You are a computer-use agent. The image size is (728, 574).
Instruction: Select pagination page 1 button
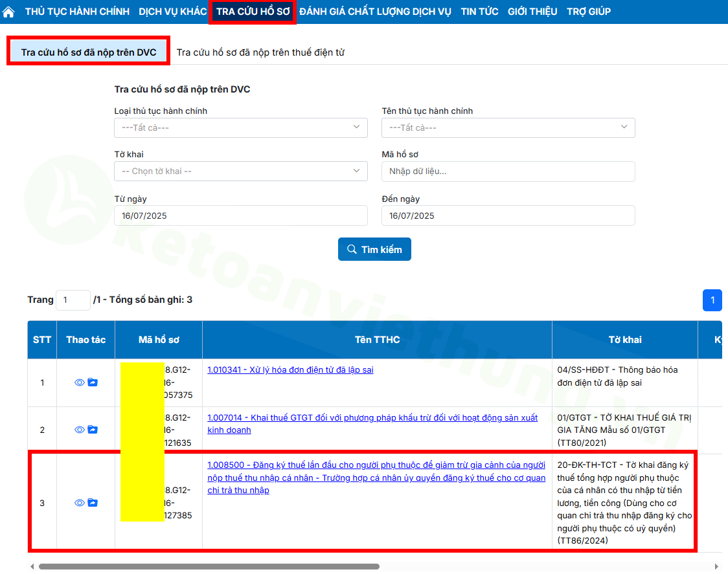pos(712,300)
